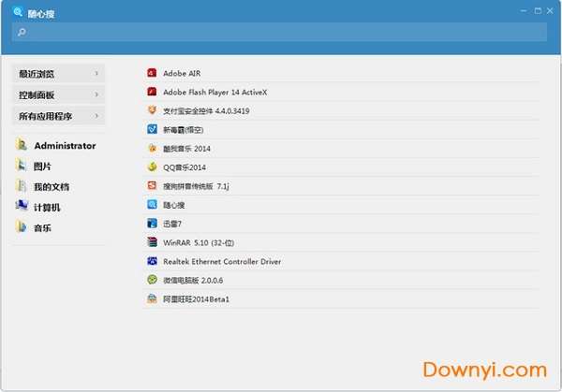This screenshot has width=562, height=392.
Task: Open the 音乐 shortcut
Action: [x=34, y=227]
